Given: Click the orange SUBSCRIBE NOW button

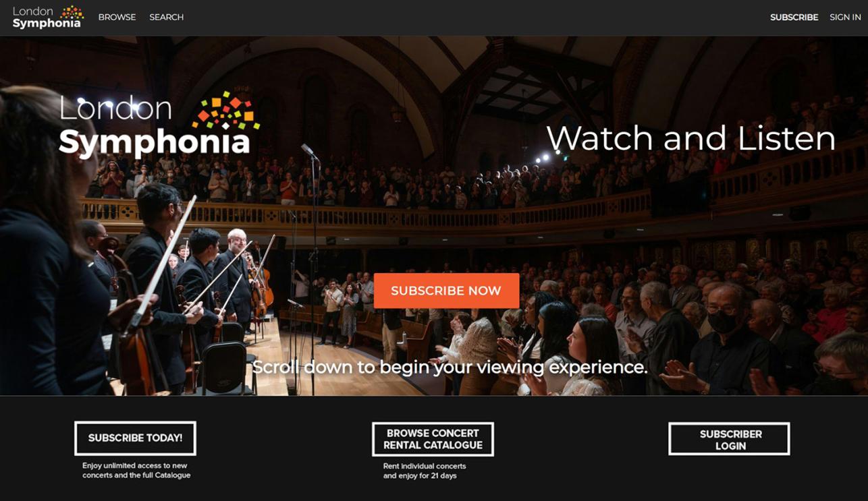Looking at the screenshot, I should 446,291.
